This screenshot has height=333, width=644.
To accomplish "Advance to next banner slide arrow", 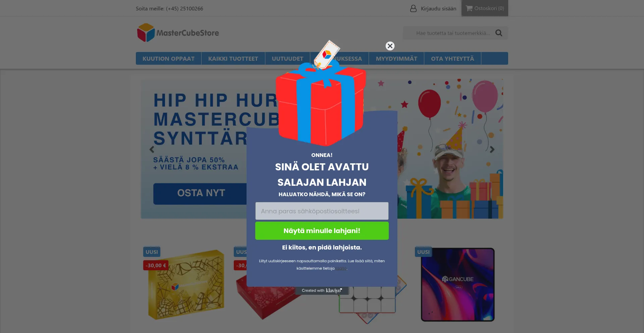I will pyautogui.click(x=492, y=149).
